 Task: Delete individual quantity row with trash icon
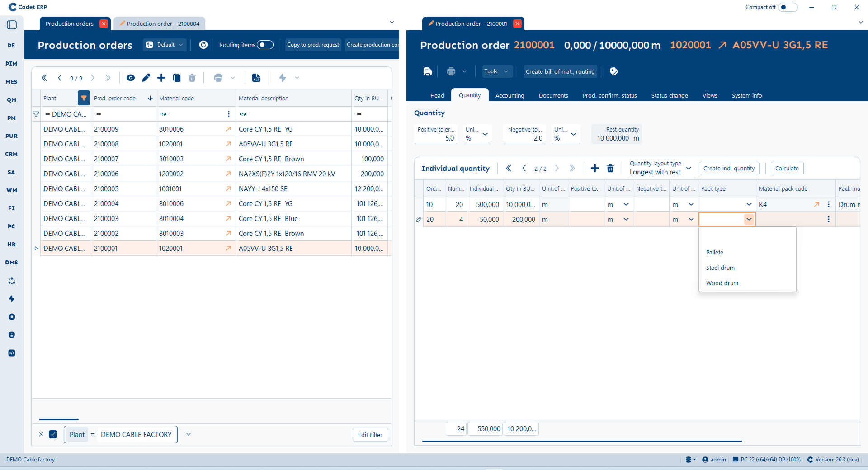click(610, 168)
